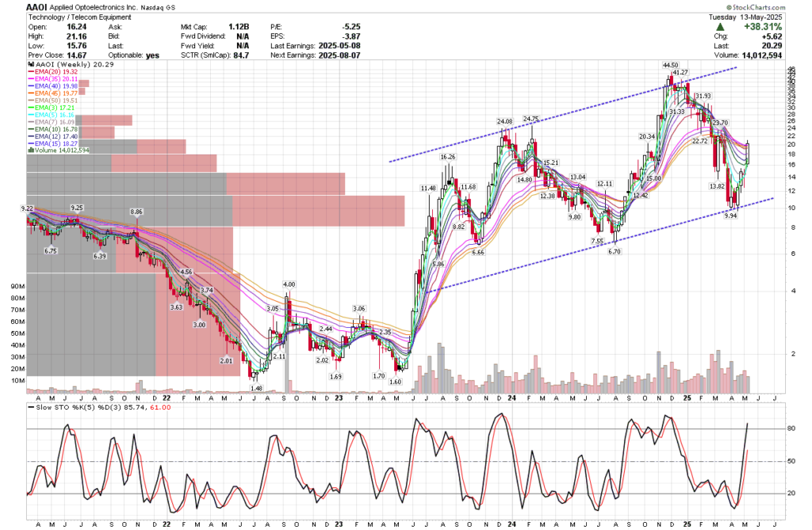Click the volume histogram icon in the legend
This screenshot has height=530, width=812.
(x=32, y=151)
